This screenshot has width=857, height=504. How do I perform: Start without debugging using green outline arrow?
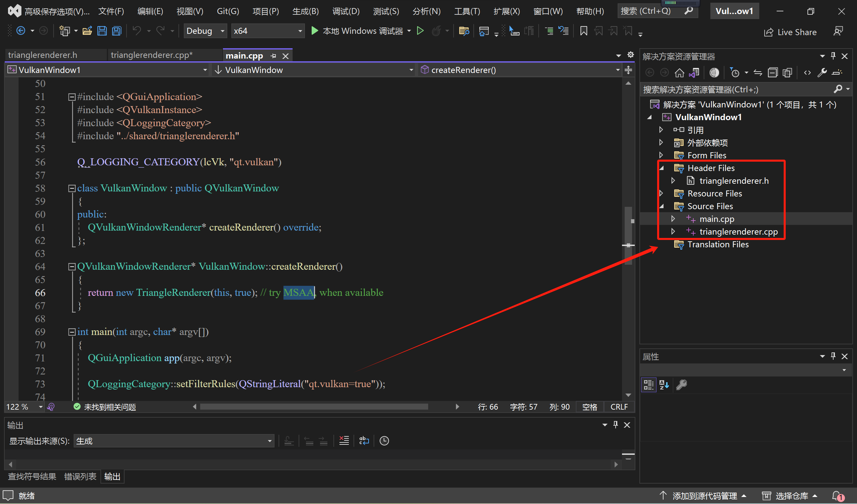[420, 31]
